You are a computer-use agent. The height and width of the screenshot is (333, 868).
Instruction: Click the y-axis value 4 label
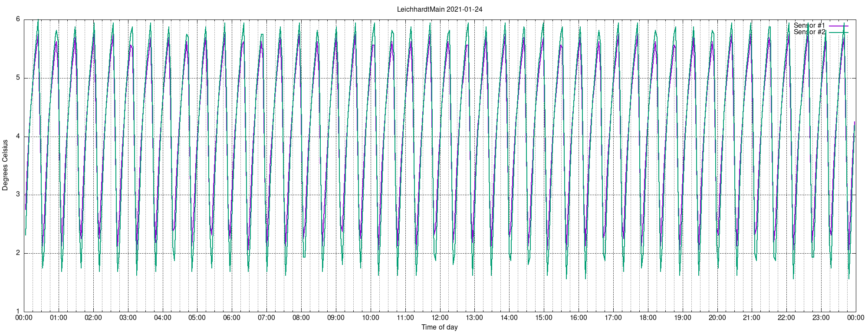pos(18,137)
